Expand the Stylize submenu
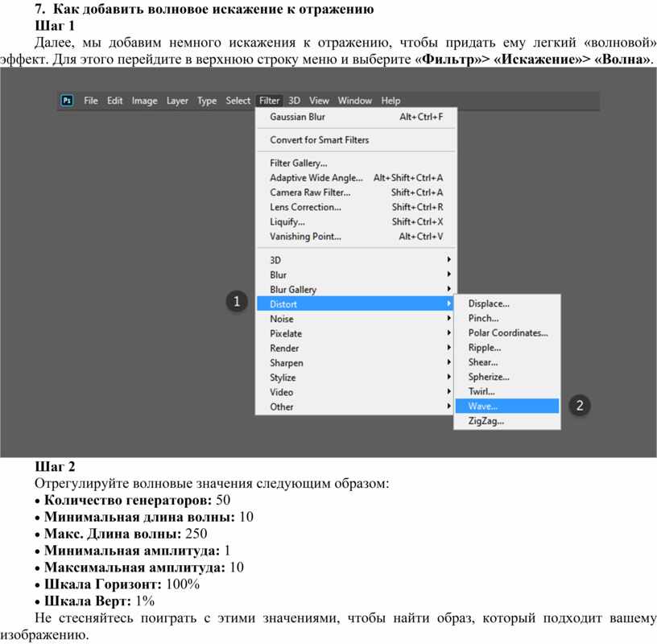 355,378
